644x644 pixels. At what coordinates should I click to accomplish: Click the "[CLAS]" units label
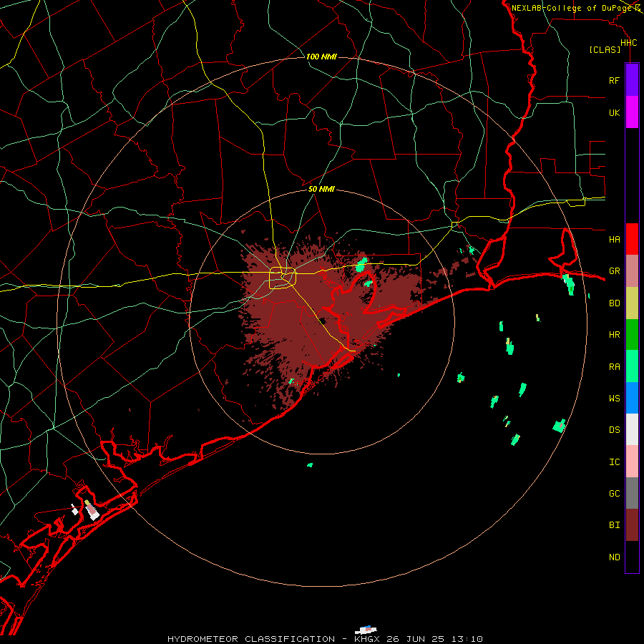pos(605,49)
